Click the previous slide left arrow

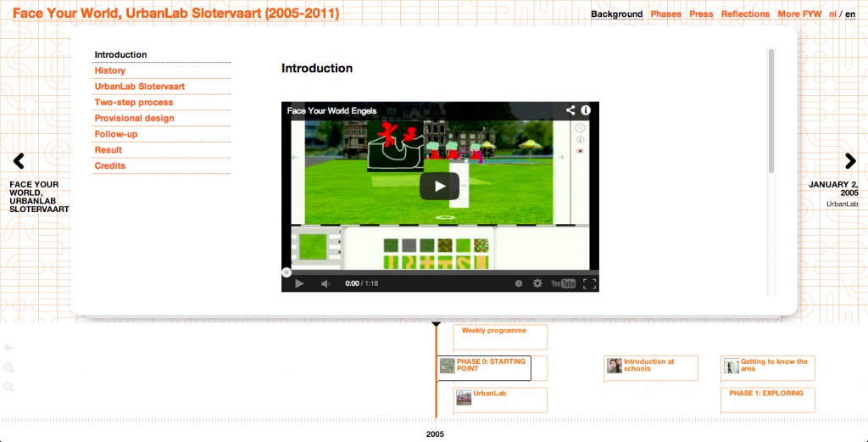[x=19, y=161]
